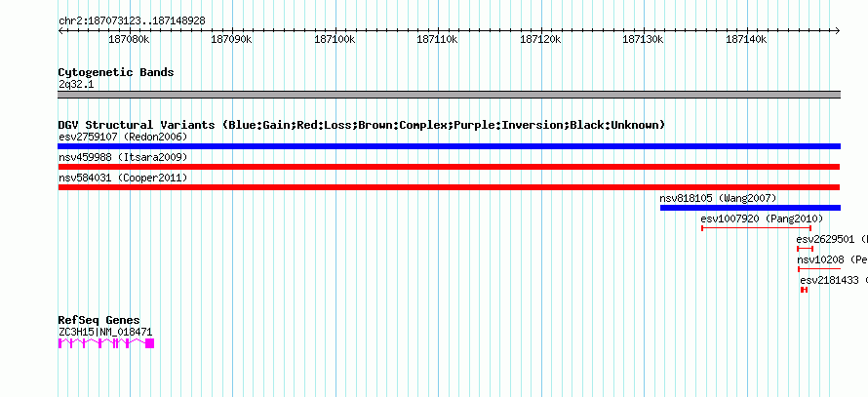Click the ruler's right arrowhead
868x397 pixels.
[838, 31]
